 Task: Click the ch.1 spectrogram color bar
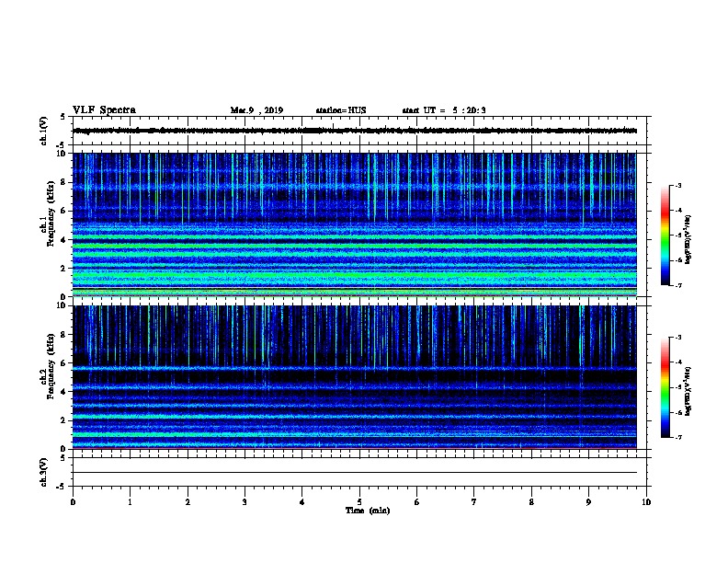(665, 236)
